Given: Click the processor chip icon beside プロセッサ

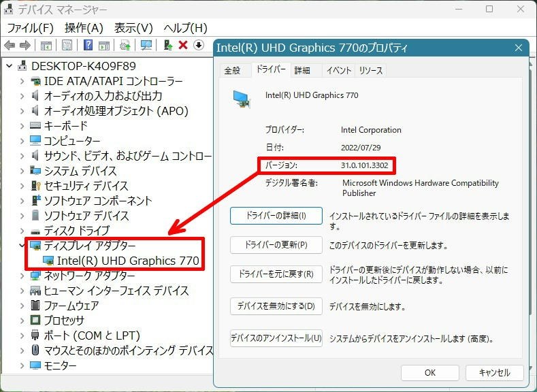Looking at the screenshot, I should click(35, 320).
